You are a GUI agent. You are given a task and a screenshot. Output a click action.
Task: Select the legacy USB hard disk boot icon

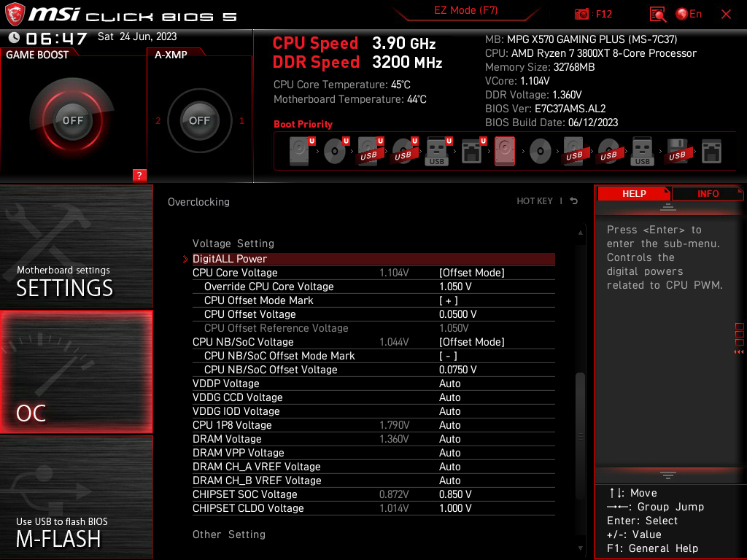575,152
